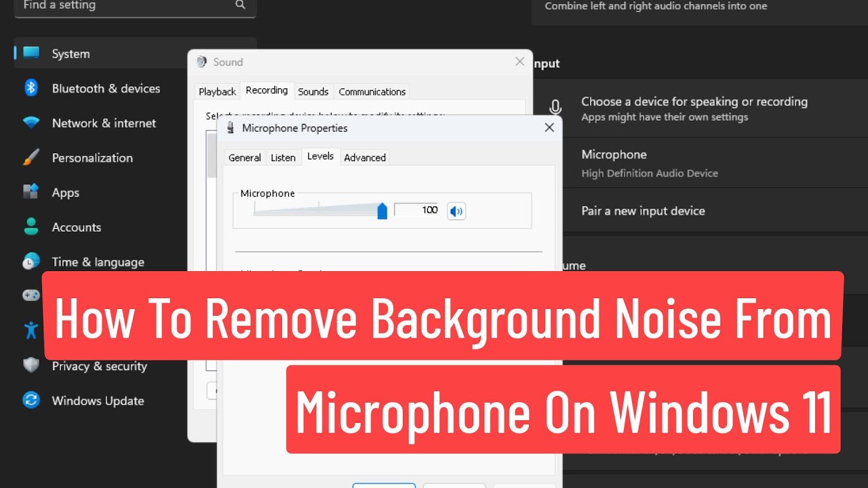Open Listen tab in Microphone Properties
Viewport: 868px width, 488px height.
283,157
